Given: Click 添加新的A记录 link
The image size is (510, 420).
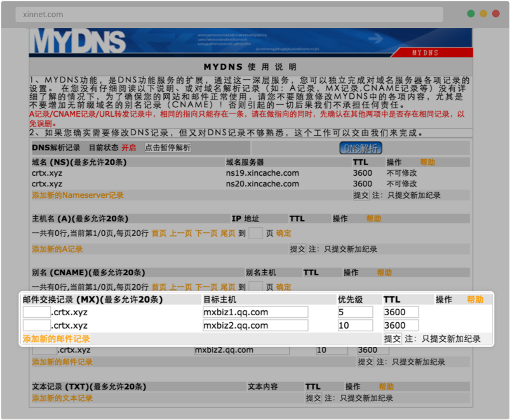Looking at the screenshot, I should point(57,249).
